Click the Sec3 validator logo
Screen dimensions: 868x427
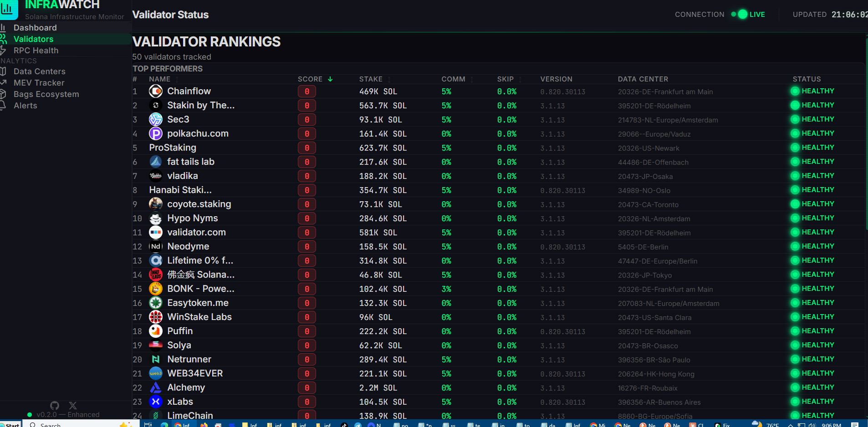pos(156,119)
